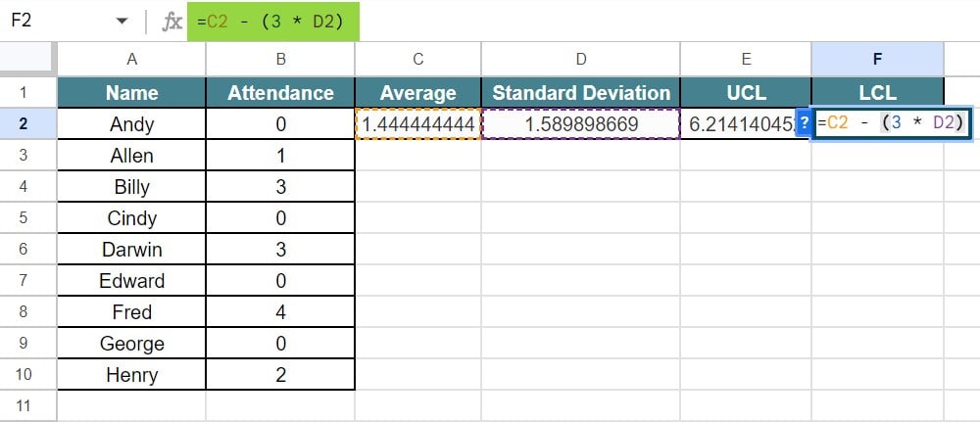Select Henry's attendance value 2
This screenshot has width=980, height=422.
(x=280, y=374)
